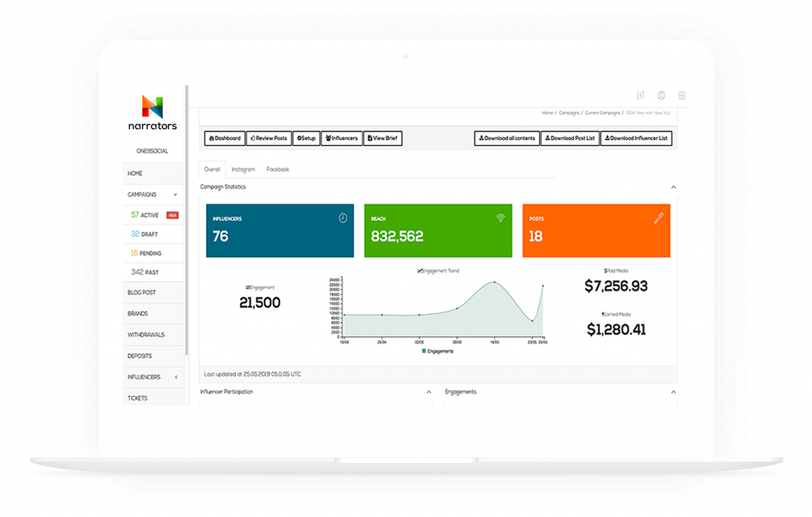Switch to the Instagram tab

click(243, 170)
